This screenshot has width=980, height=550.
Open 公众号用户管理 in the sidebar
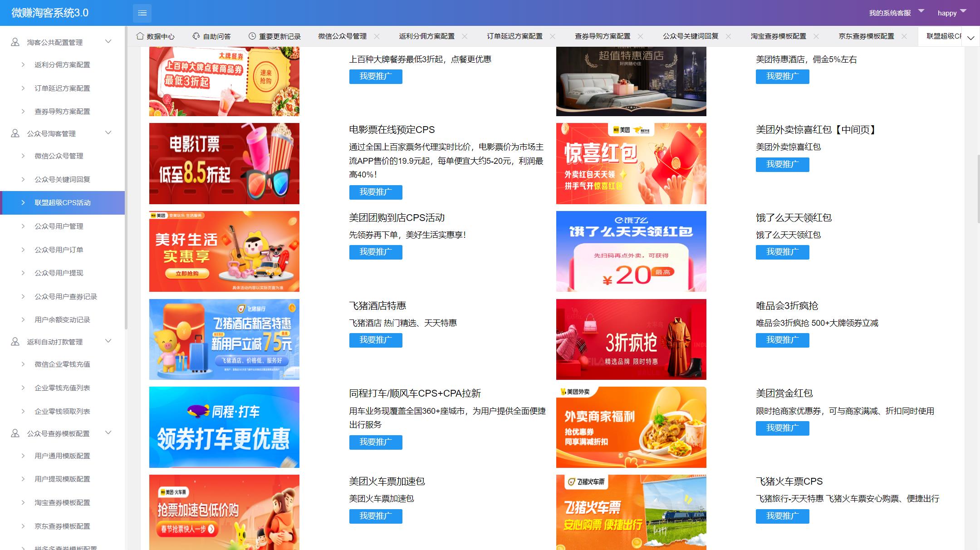[x=63, y=226]
